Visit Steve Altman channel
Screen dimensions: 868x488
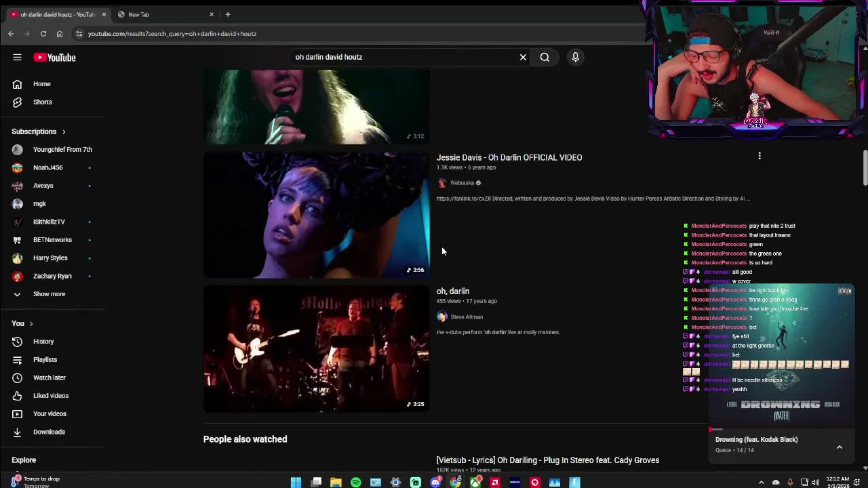(x=467, y=317)
